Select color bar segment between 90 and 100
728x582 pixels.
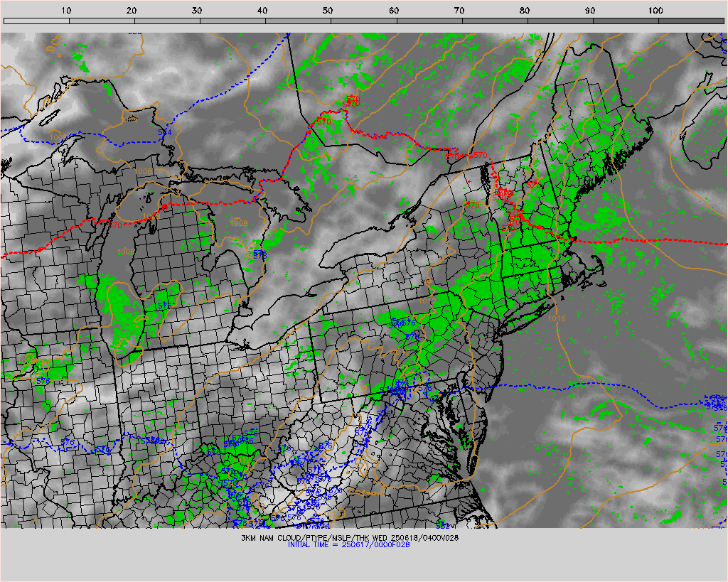[626, 21]
